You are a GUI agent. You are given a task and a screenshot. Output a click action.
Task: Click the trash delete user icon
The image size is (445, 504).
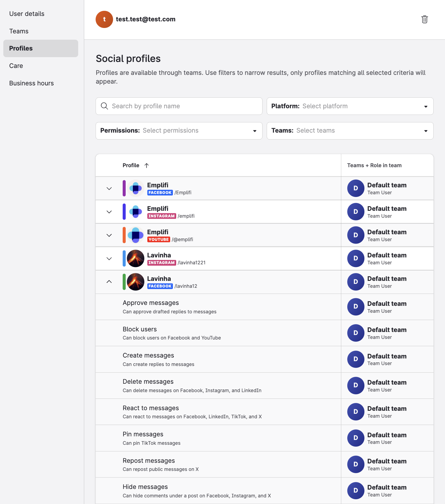coord(425,19)
